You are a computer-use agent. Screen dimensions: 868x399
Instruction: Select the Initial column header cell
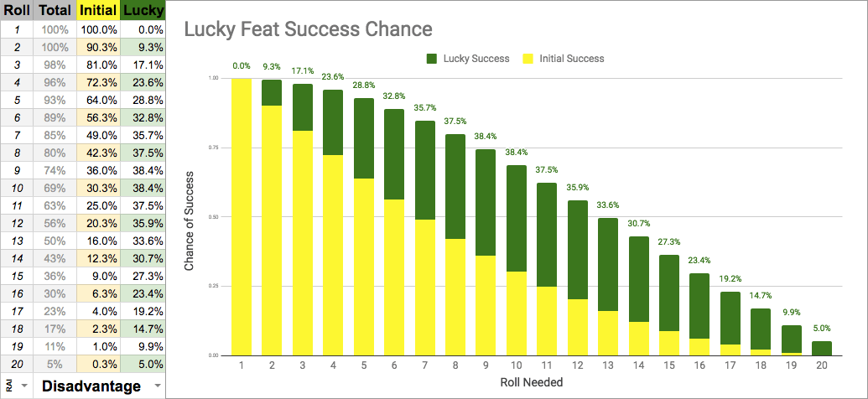(x=99, y=10)
